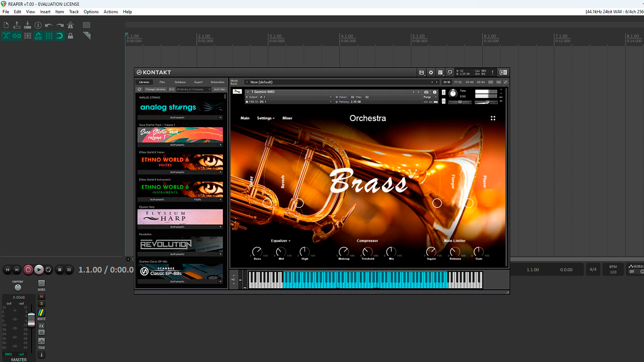The width and height of the screenshot is (644, 362).
Task: Click instrument snapshot camera icon
Action: coord(426,92)
